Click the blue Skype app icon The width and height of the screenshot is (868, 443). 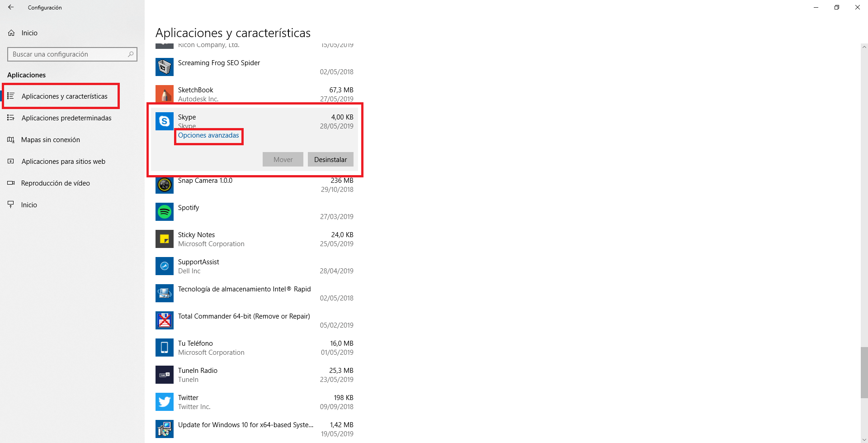[x=165, y=121]
